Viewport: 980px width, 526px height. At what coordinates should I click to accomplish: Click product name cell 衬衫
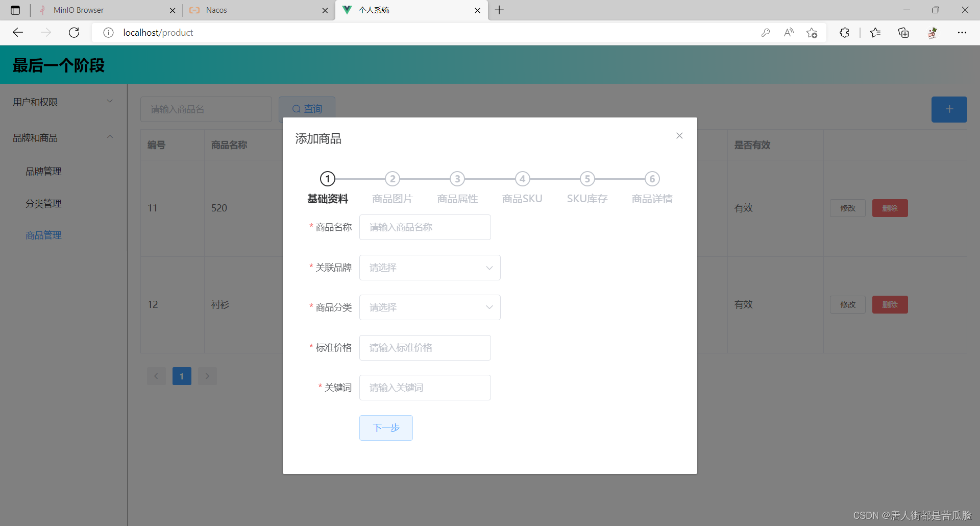pos(220,305)
